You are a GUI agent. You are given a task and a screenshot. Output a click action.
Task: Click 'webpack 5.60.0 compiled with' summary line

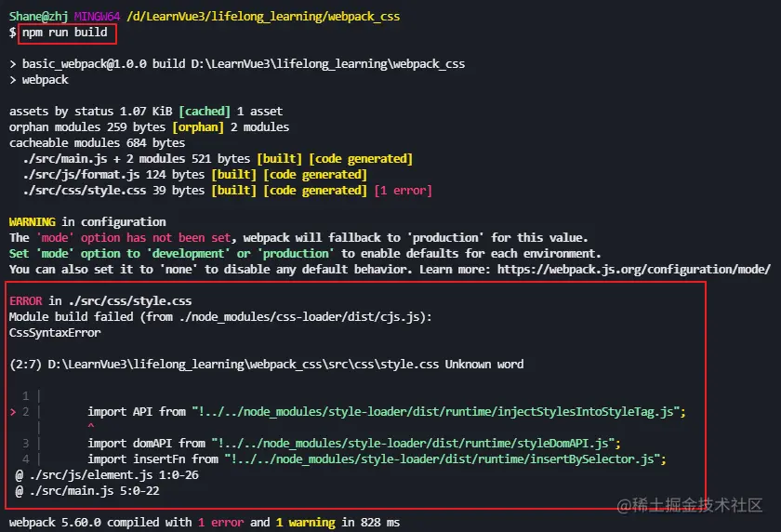(205, 523)
